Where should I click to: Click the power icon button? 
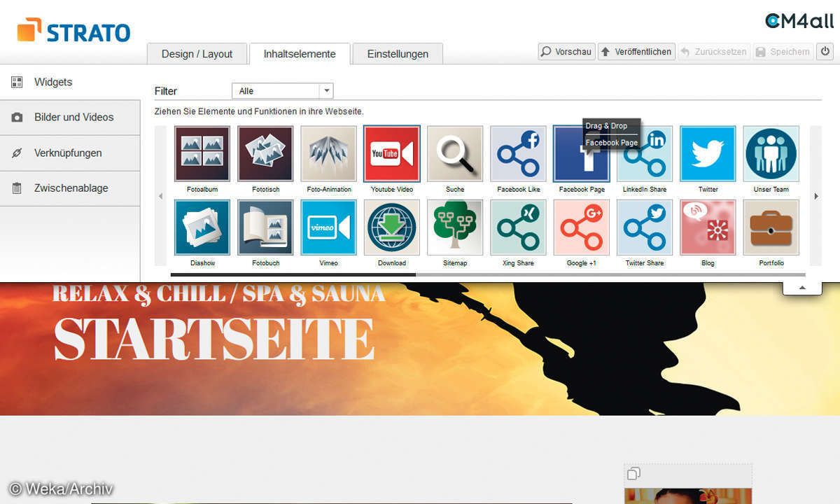pyautogui.click(x=825, y=52)
